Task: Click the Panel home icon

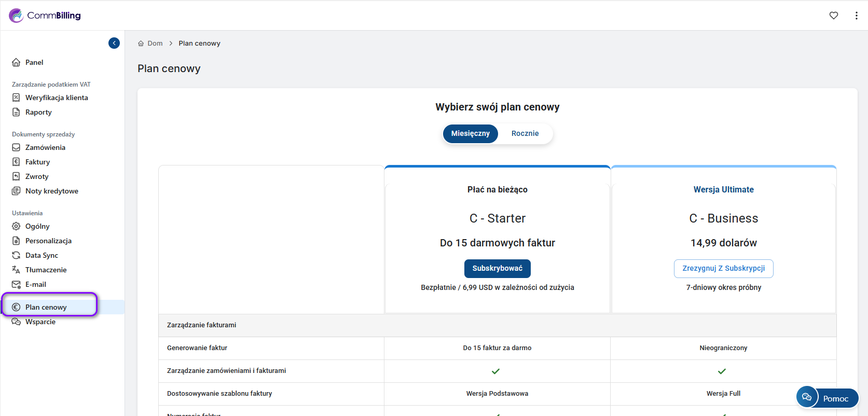Action: (x=16, y=62)
